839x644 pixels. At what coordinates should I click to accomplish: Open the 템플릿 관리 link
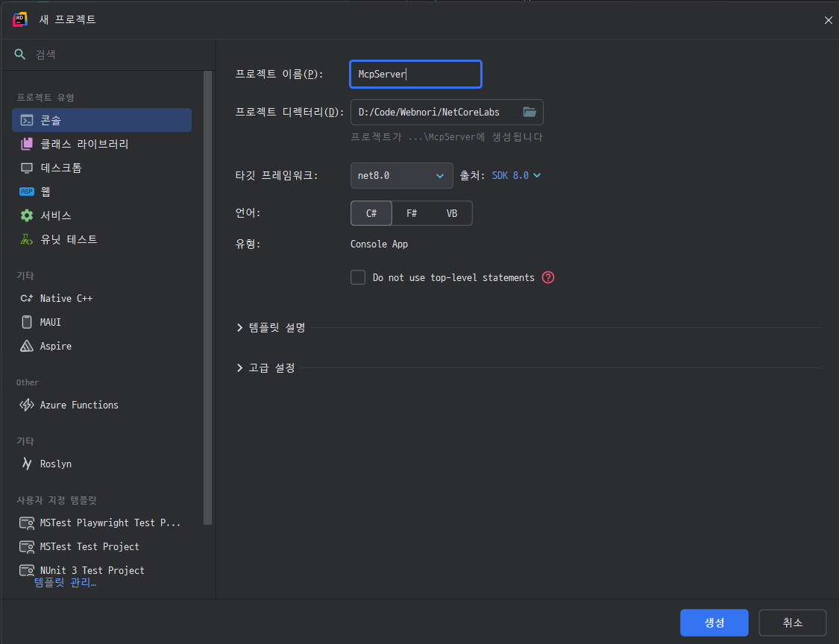[x=65, y=582]
